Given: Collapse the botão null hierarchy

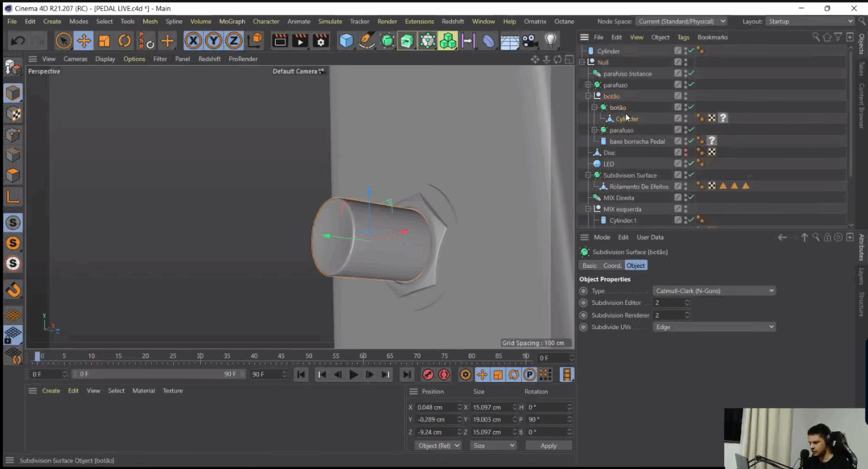Looking at the screenshot, I should pos(588,96).
